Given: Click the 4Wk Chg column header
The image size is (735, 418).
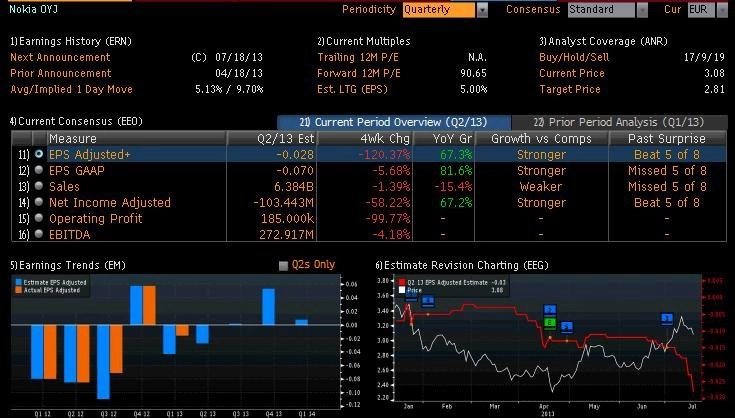Looking at the screenshot, I should [x=365, y=139].
